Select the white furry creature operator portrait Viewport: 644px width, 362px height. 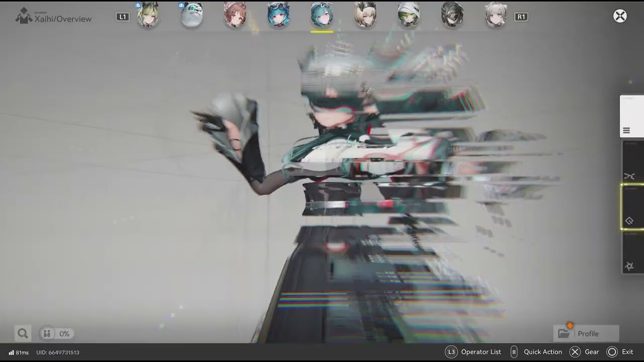point(191,15)
